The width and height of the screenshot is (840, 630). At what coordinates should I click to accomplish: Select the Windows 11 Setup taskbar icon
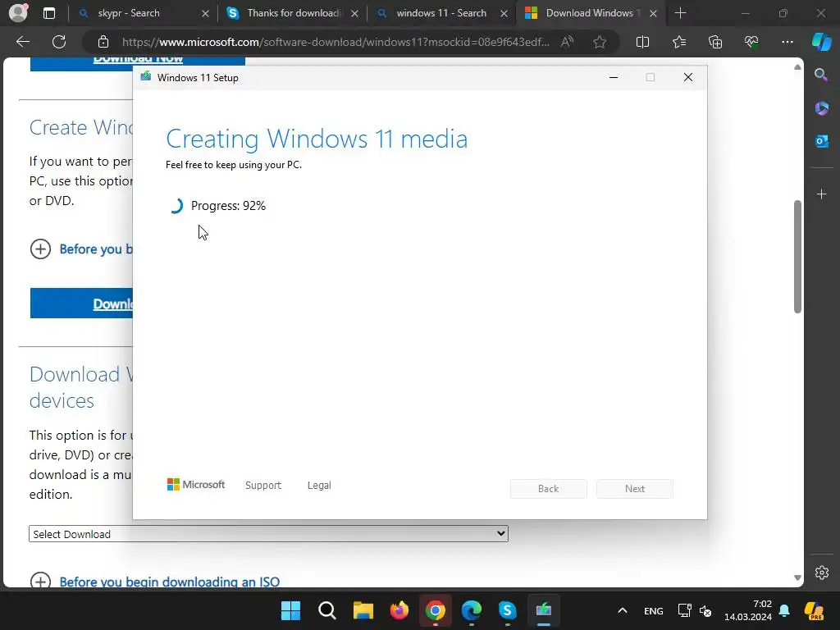[543, 610]
